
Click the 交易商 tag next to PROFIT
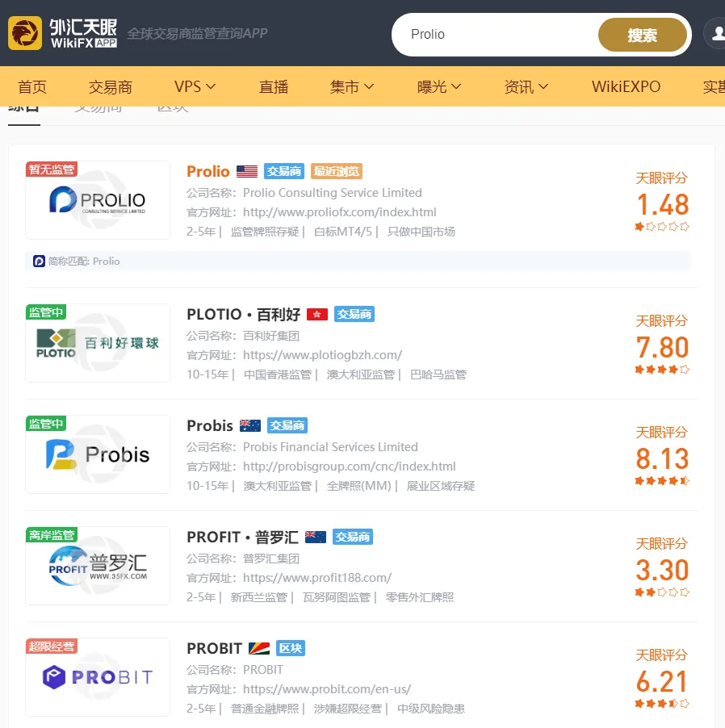(x=353, y=537)
